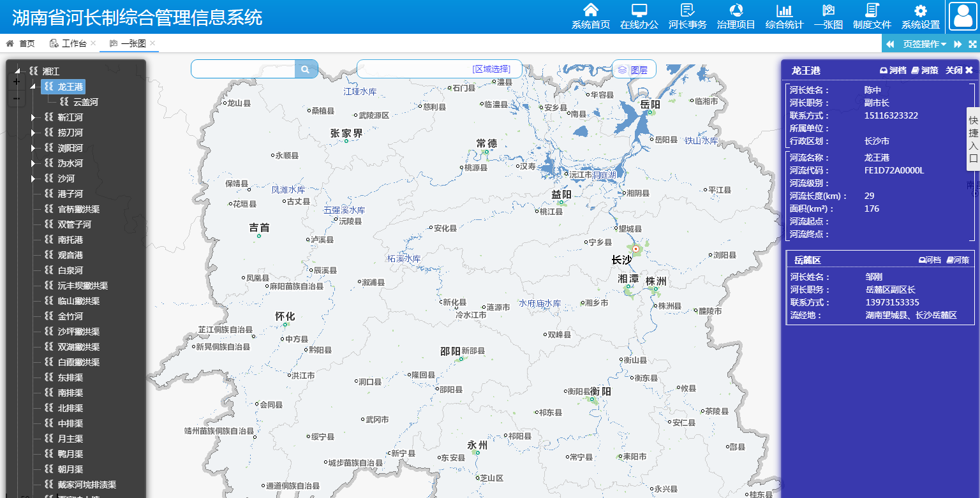Viewport: 980px width, 498px height.
Task: Close the 龙王港 info panel
Action: 959,70
